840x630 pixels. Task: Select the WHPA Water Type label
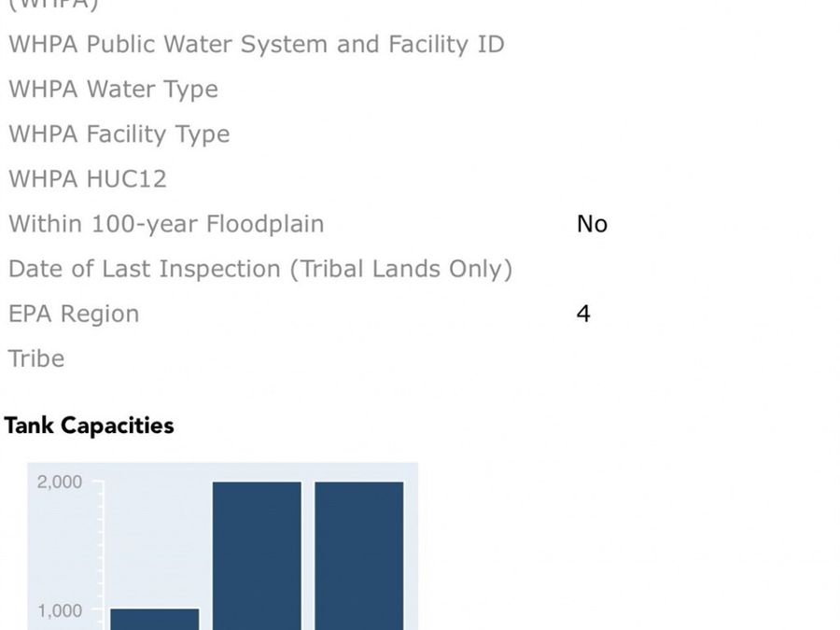coord(113,90)
